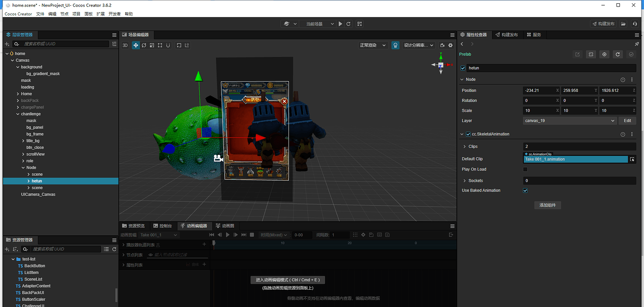Select the Scale transform tool
The width and height of the screenshot is (644, 307).
(x=152, y=45)
